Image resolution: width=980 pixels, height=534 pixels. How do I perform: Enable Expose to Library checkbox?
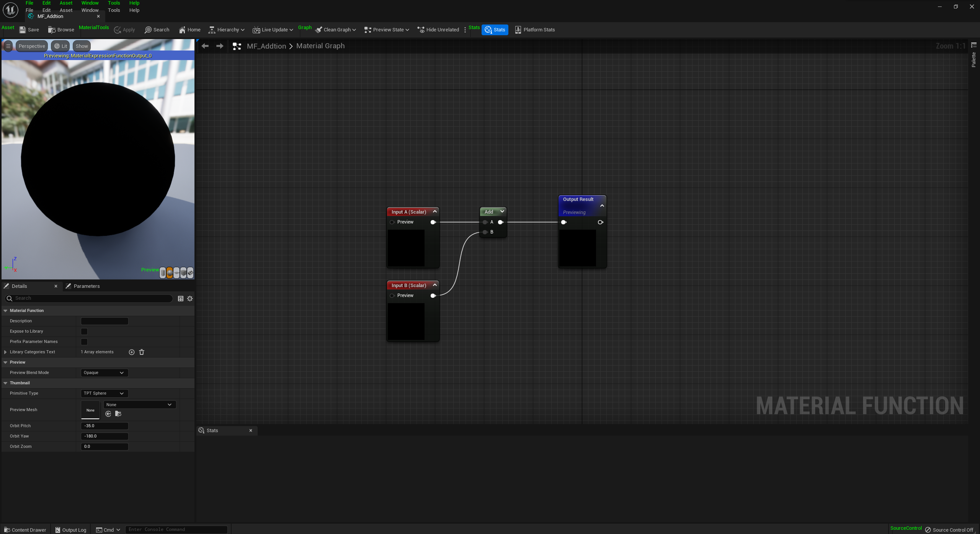click(84, 332)
